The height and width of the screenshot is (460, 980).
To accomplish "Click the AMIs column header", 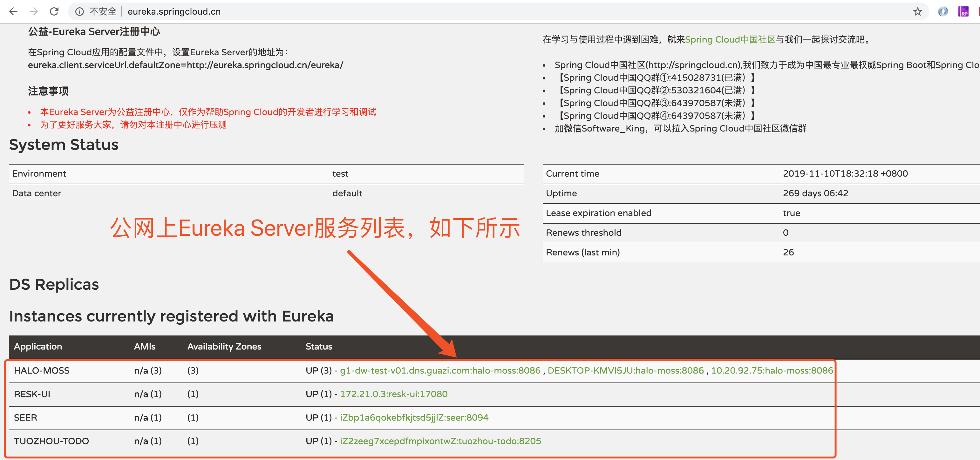I will coord(145,347).
